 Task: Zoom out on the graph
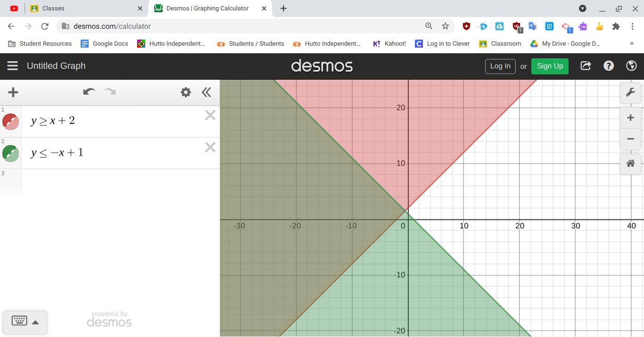[x=630, y=139]
